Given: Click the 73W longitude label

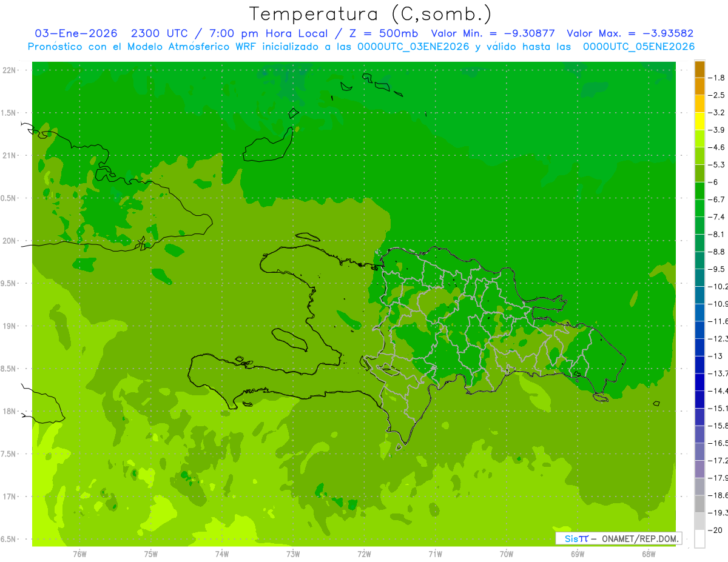Looking at the screenshot, I should pos(293,554).
